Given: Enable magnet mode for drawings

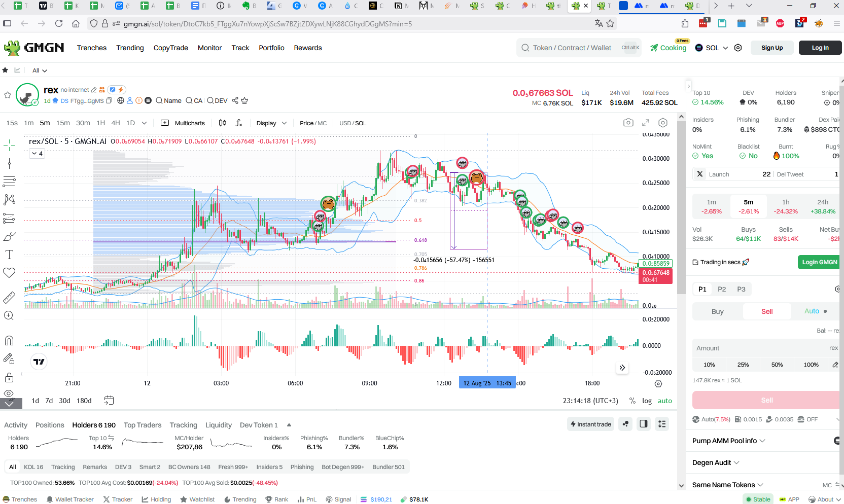Looking at the screenshot, I should (x=9, y=341).
